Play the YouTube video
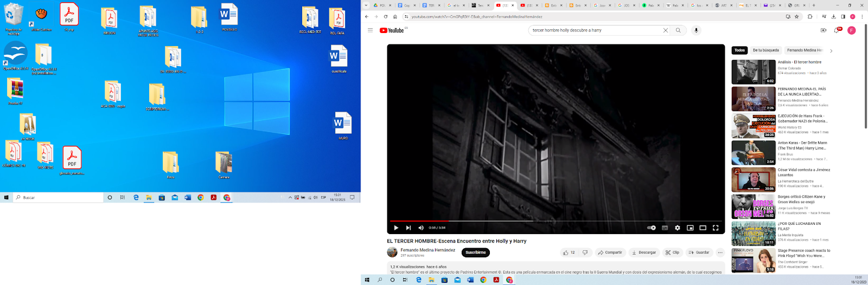 396,228
